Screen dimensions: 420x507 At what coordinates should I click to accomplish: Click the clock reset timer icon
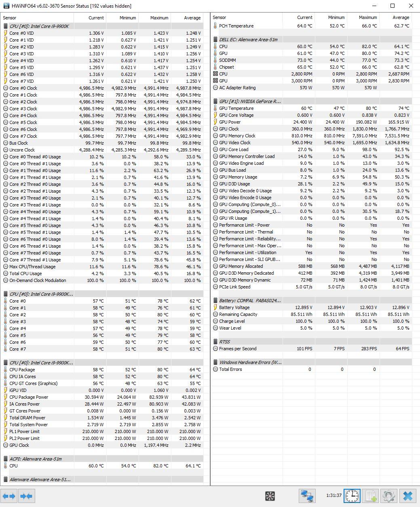point(352,496)
